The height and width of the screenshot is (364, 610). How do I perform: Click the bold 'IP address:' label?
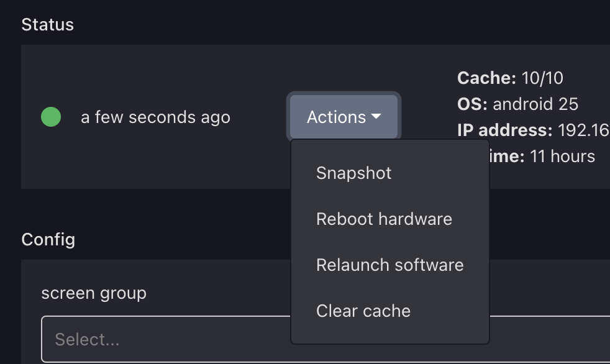[x=504, y=130]
